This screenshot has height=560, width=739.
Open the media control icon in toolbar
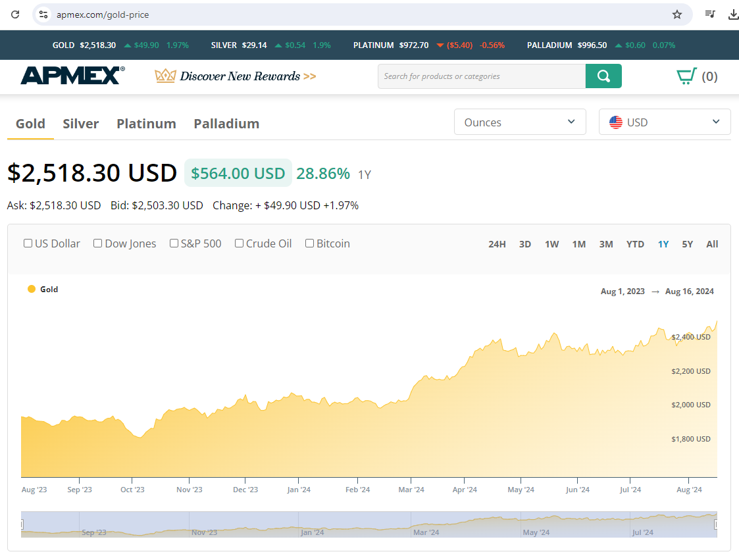point(710,14)
